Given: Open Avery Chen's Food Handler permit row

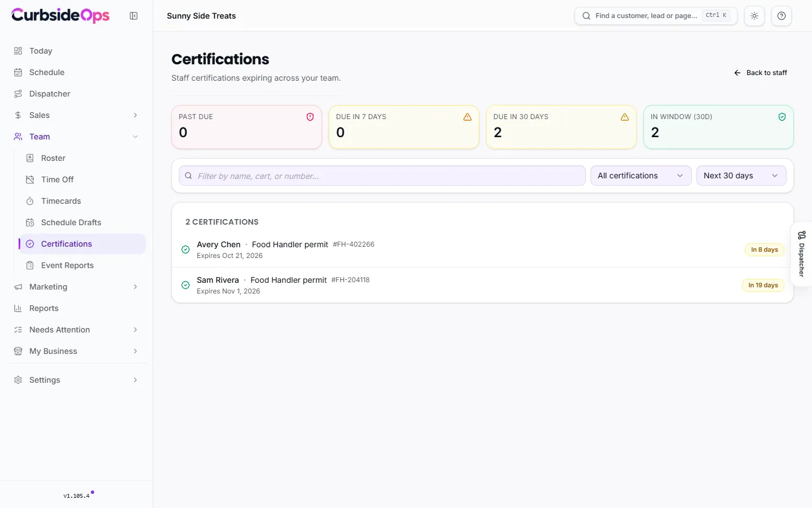Looking at the screenshot, I should 483,249.
